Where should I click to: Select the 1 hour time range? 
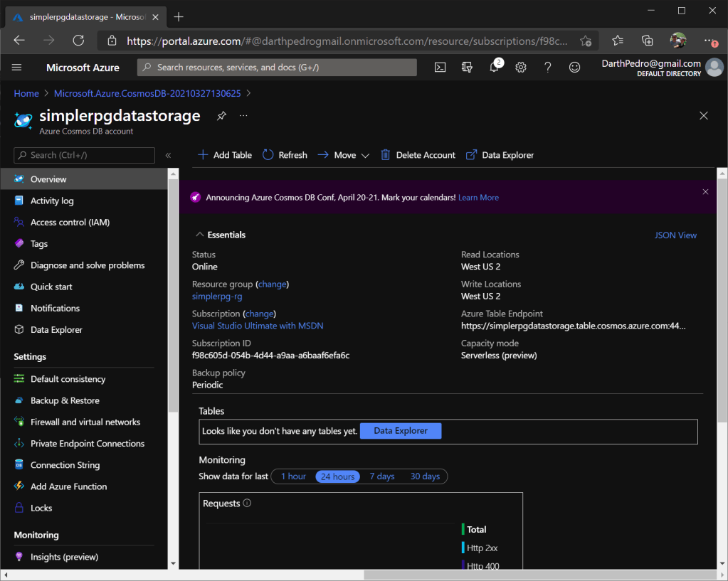[293, 476]
